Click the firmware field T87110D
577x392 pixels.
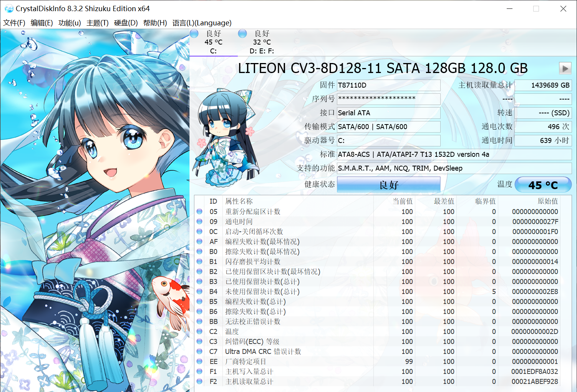(x=388, y=85)
